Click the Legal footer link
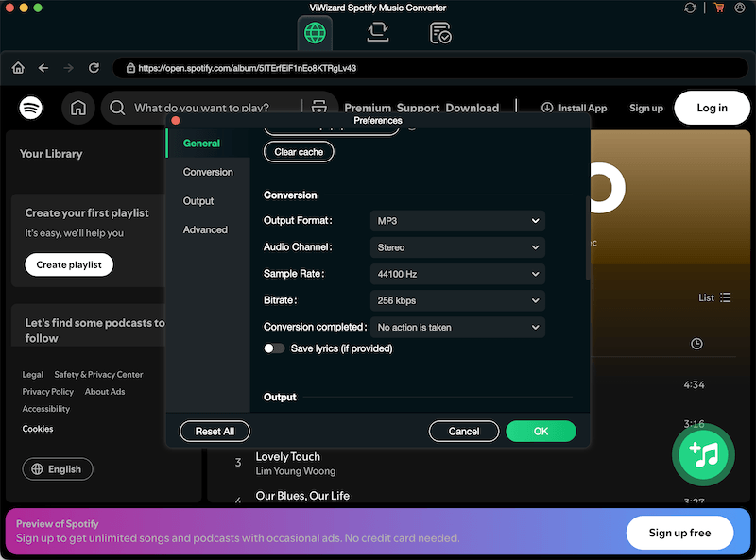Screen dimensions: 756x560 click(x=33, y=375)
